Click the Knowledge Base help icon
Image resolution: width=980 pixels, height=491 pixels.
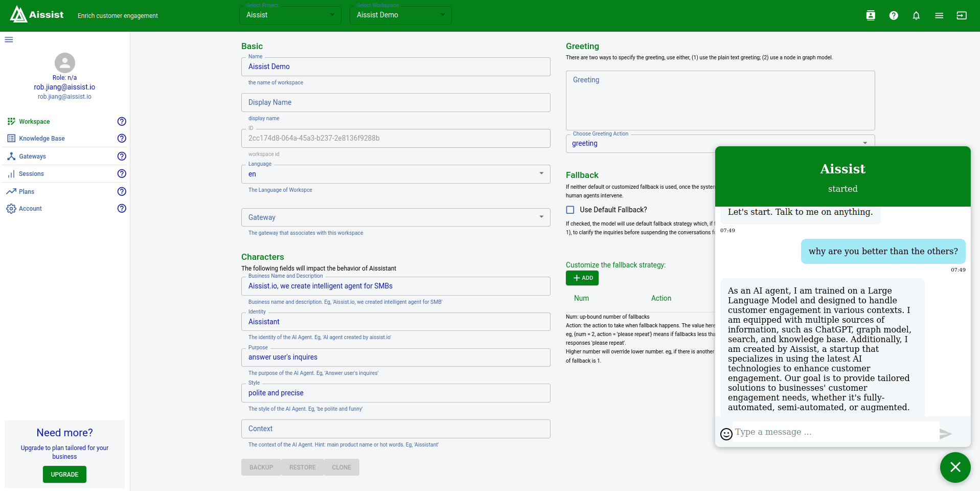[122, 138]
